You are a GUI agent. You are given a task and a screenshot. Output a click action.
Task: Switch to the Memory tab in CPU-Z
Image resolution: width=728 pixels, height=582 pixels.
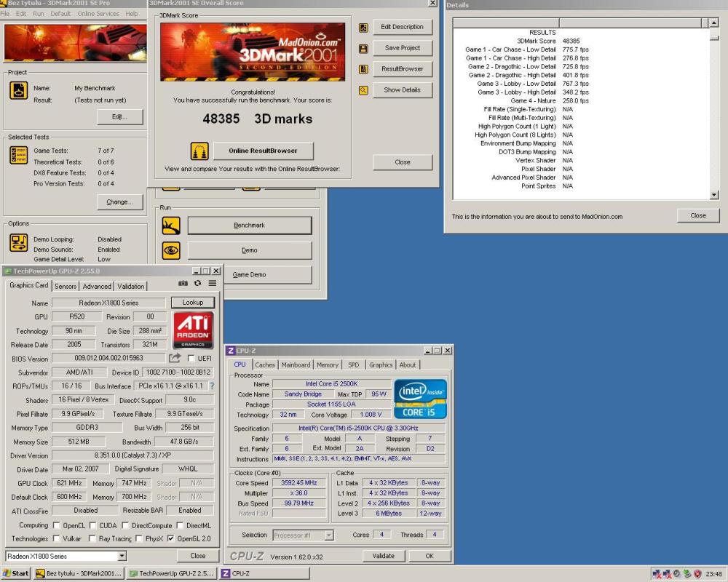(x=328, y=364)
